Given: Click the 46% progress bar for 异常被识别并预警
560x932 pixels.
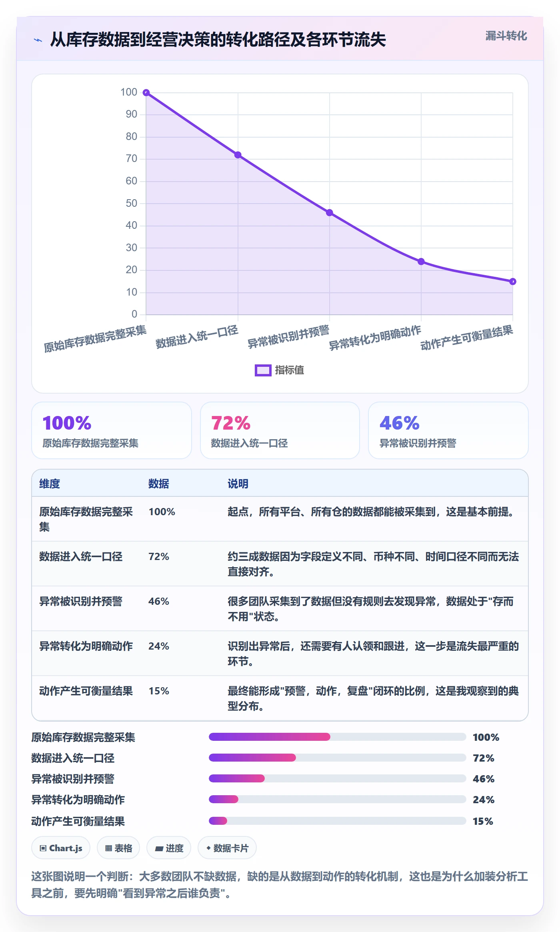Looking at the screenshot, I should (x=338, y=778).
